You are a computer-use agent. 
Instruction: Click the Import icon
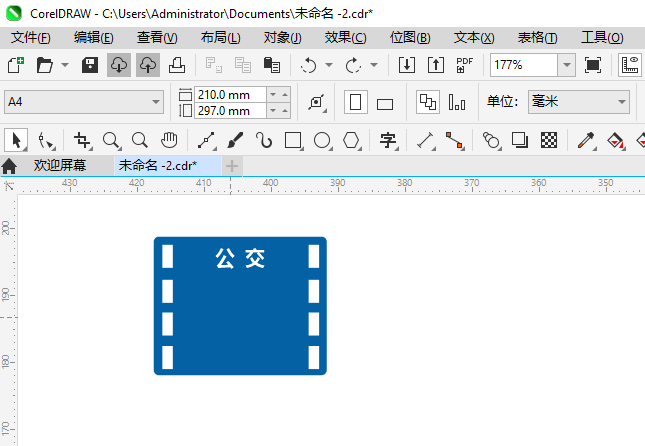407,65
